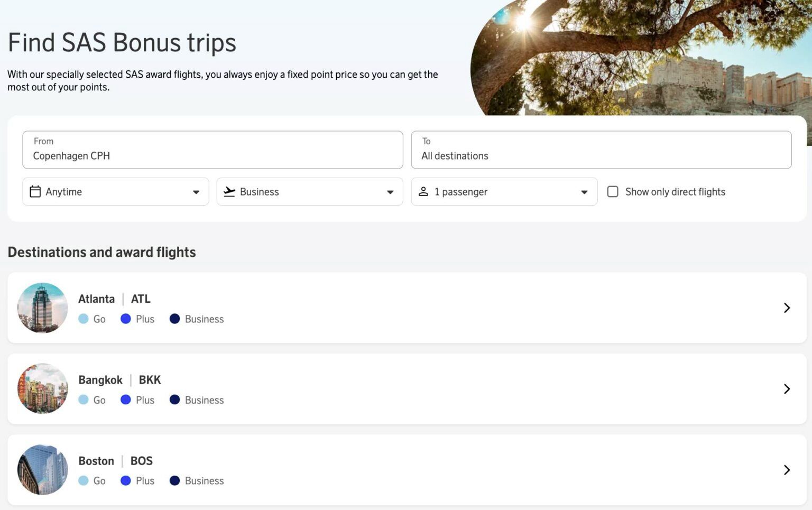
Task: Click the calendar icon beside Anytime
Action: point(35,191)
